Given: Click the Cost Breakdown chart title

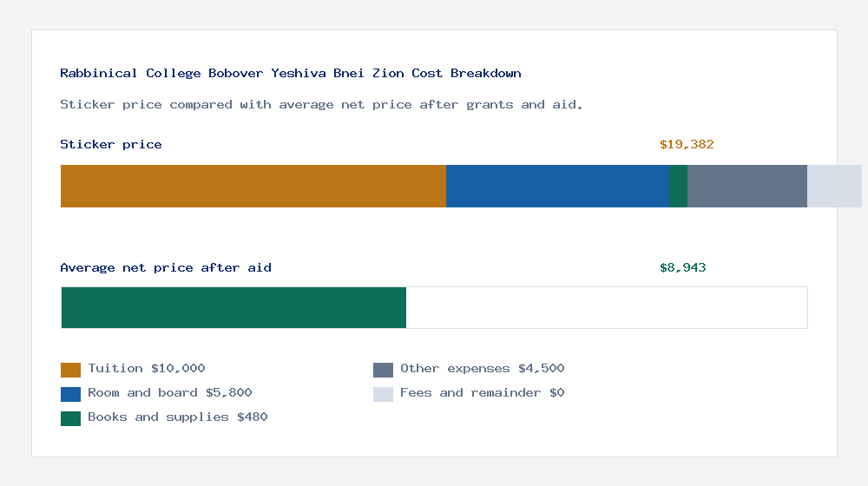Looking at the screenshot, I should tap(291, 73).
